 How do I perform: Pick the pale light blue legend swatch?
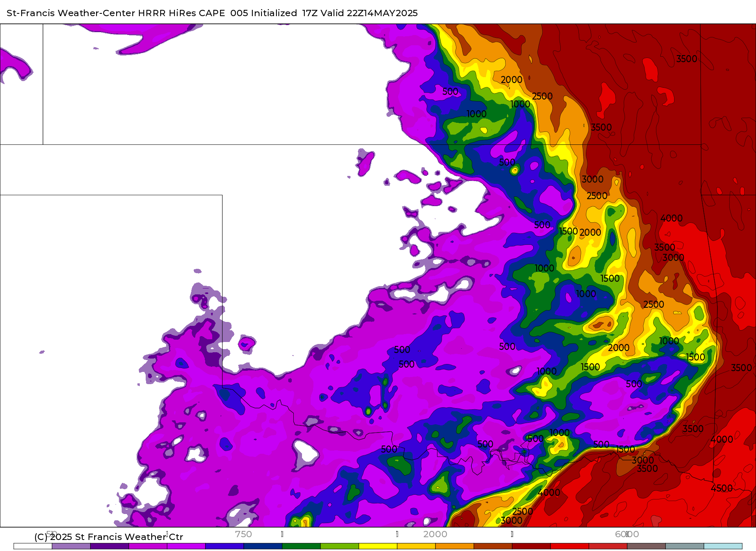pyautogui.click(x=723, y=546)
